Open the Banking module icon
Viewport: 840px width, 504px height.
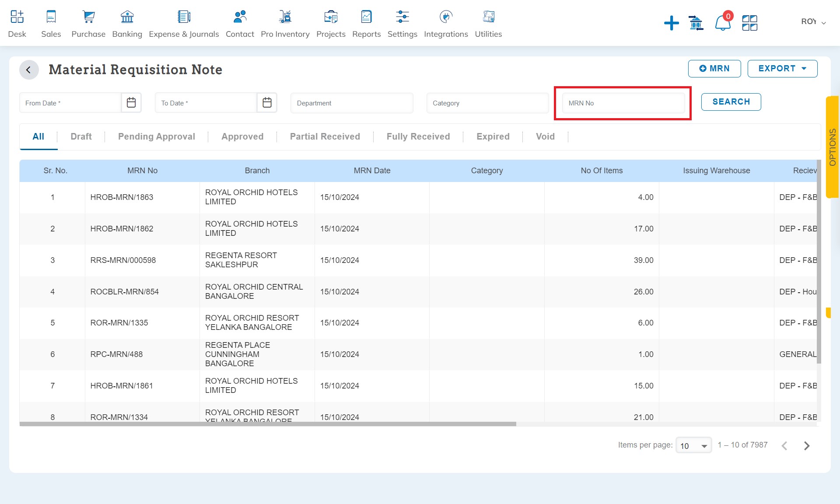pyautogui.click(x=127, y=17)
